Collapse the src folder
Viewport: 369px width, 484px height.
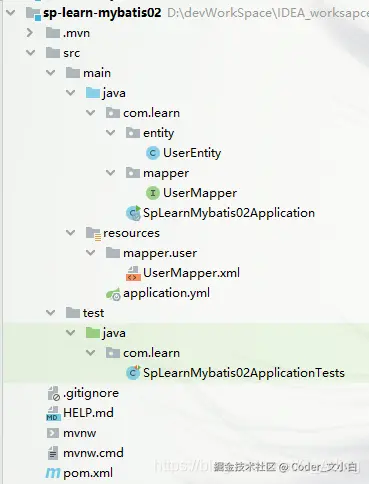pos(31,53)
